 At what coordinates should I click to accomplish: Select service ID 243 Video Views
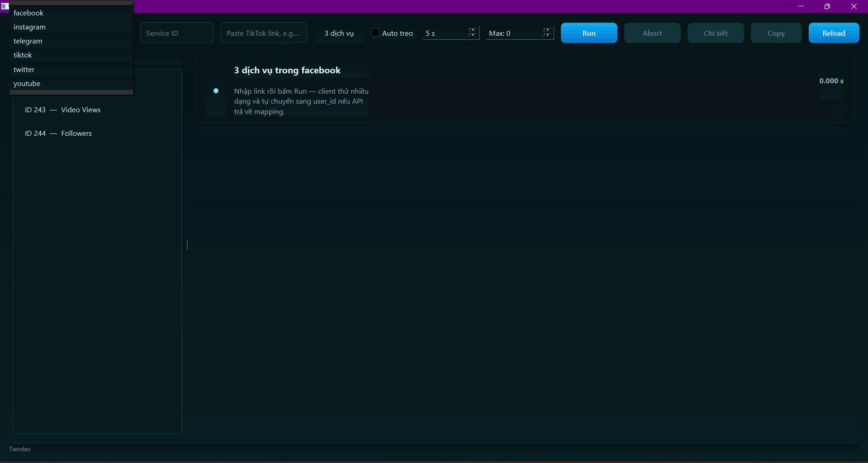click(63, 110)
